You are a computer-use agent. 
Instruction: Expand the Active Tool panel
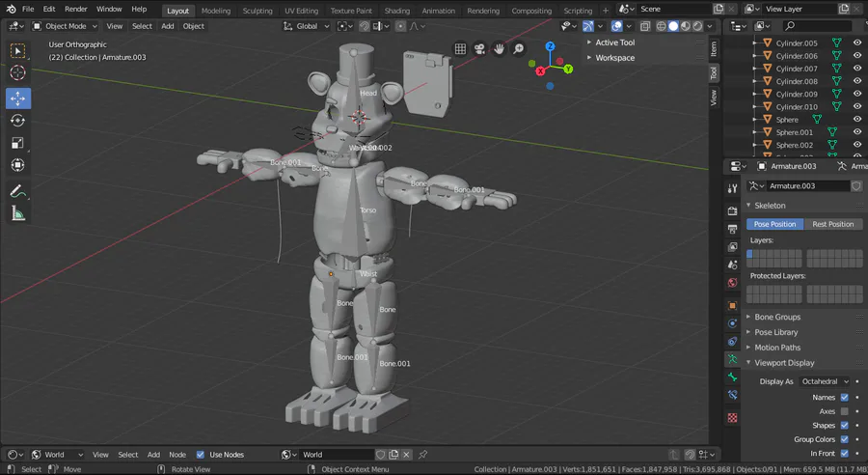pos(614,42)
